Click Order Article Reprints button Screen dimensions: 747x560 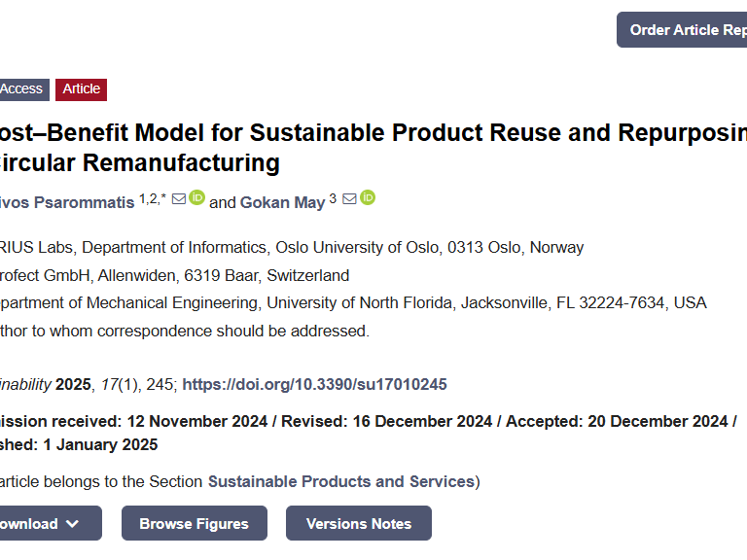click(685, 30)
